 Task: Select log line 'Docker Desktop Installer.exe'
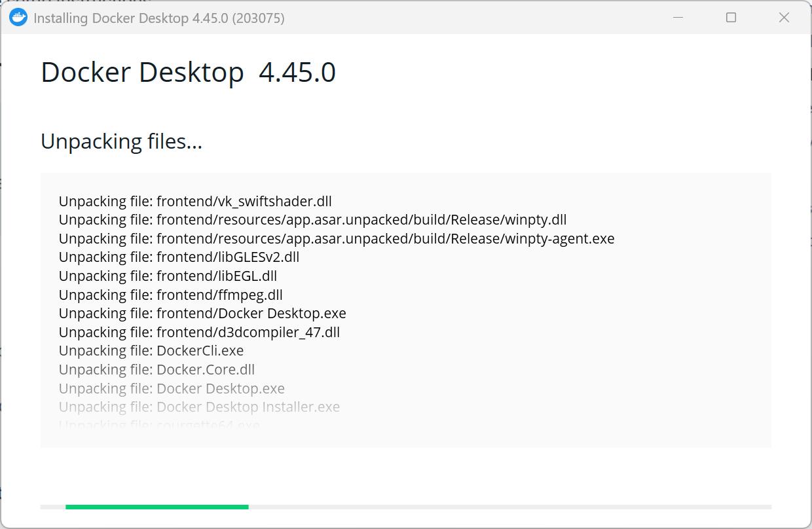[x=199, y=407]
